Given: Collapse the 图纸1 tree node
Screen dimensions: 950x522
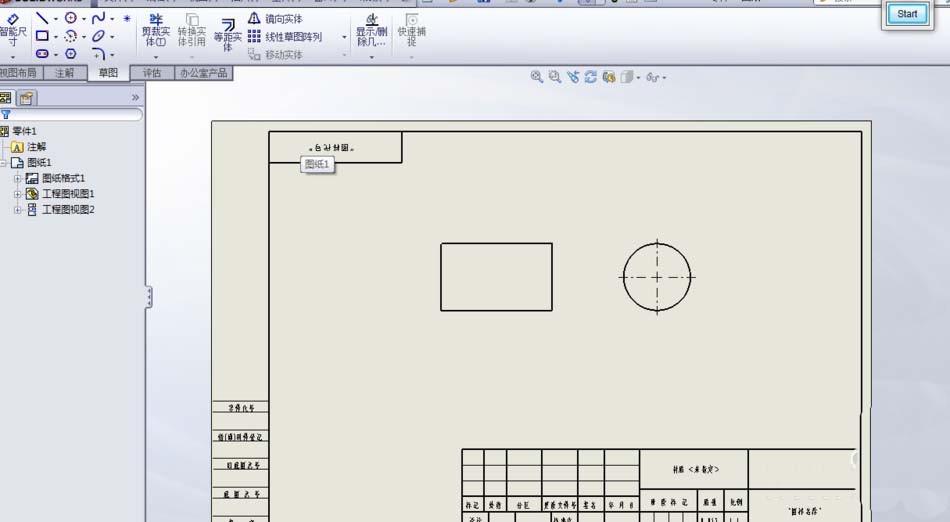Looking at the screenshot, I should (x=3, y=162).
